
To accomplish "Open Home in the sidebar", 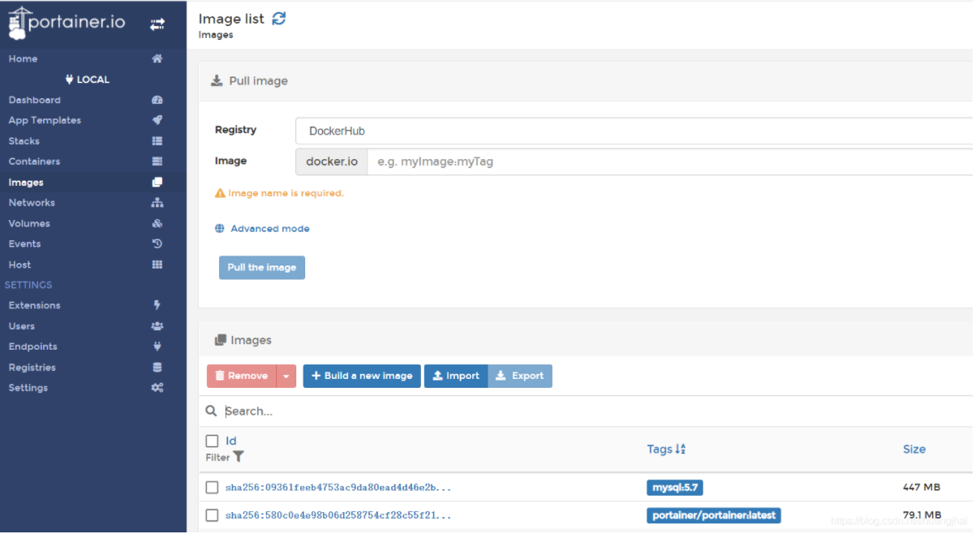I will pos(23,58).
